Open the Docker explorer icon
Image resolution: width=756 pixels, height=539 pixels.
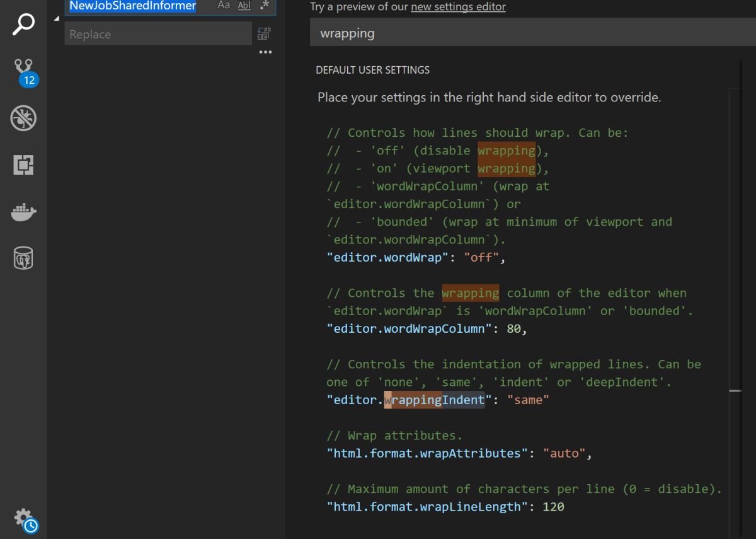pyautogui.click(x=23, y=212)
